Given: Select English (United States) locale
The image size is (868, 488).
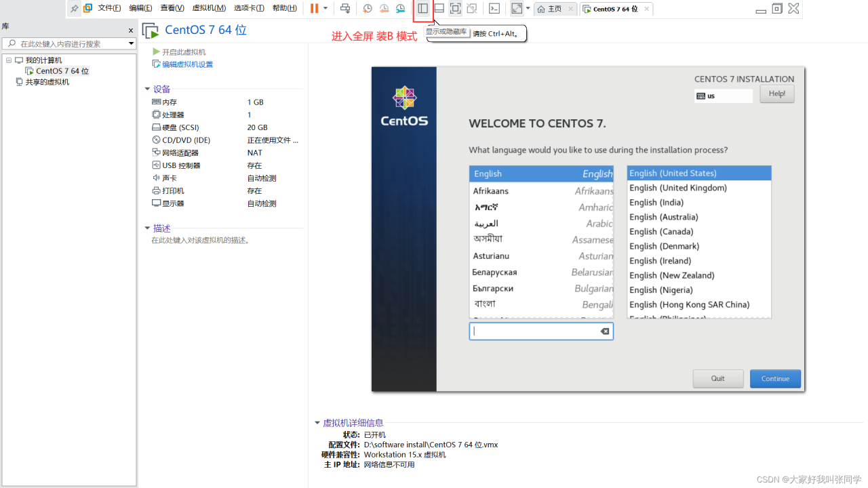Looking at the screenshot, I should 699,174.
